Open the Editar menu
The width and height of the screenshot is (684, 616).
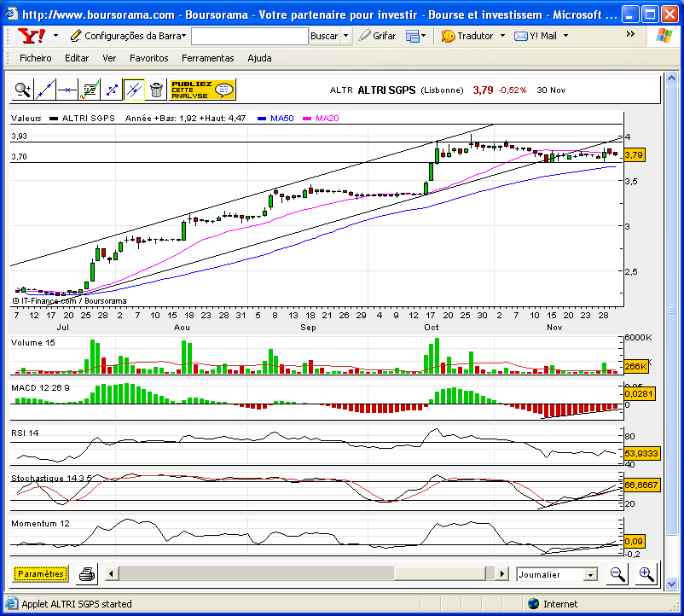coord(77,58)
